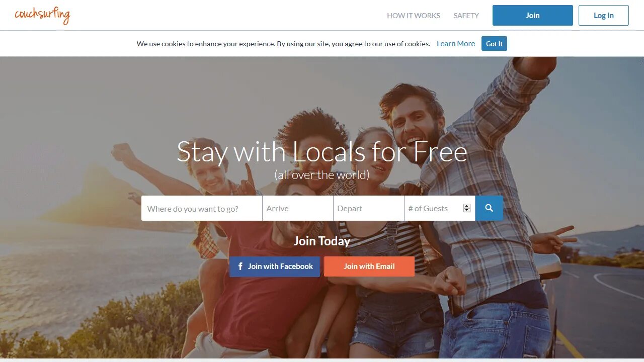644x362 pixels.
Task: Click the cookie notice message text
Action: point(283,44)
